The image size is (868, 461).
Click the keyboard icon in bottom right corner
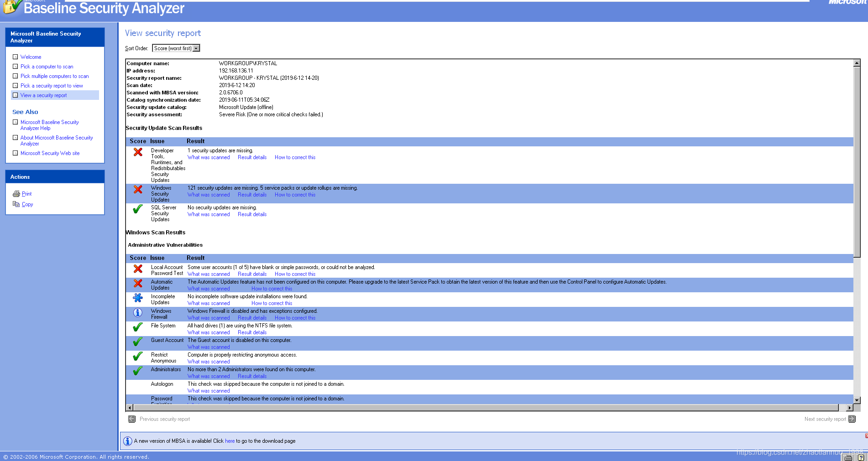[848, 457]
